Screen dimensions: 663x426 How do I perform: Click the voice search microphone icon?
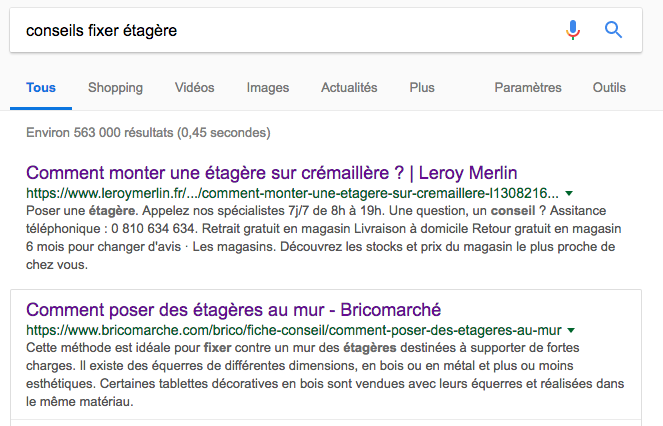(x=573, y=30)
